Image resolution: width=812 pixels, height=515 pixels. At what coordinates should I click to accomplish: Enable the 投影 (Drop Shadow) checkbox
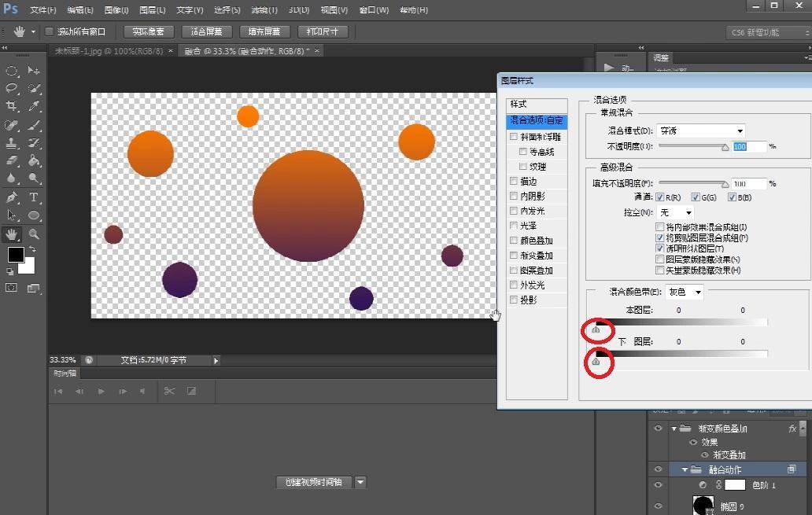(x=514, y=300)
